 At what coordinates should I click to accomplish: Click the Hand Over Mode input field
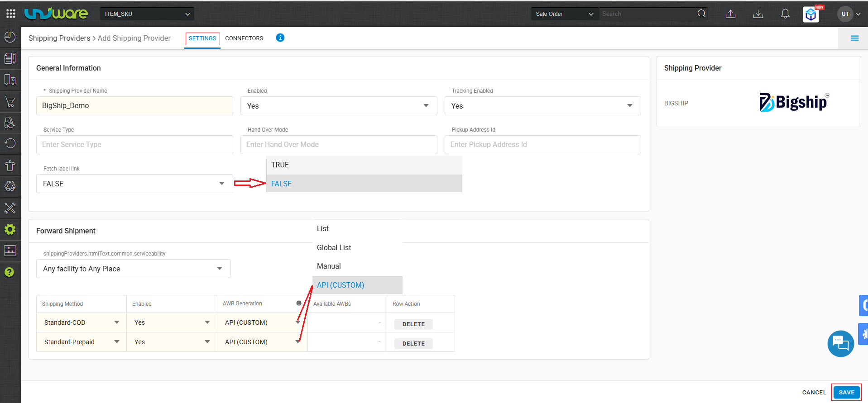(x=339, y=145)
